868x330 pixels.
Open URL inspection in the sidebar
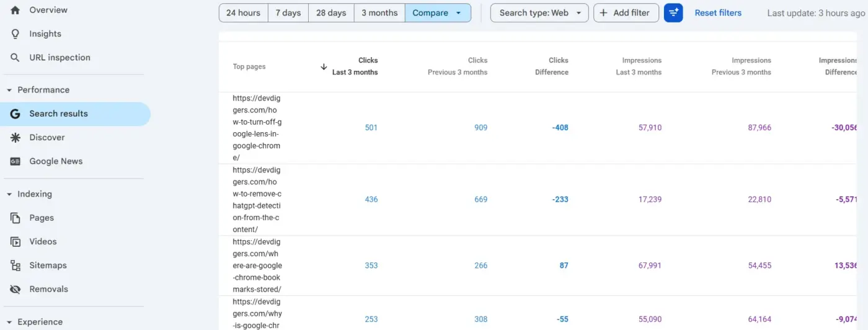click(60, 58)
